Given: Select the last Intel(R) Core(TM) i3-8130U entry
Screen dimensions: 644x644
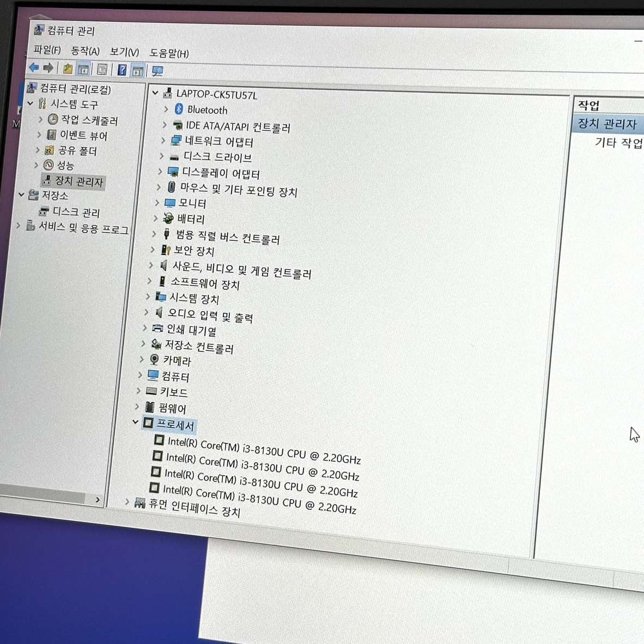Looking at the screenshot, I should pos(259,499).
